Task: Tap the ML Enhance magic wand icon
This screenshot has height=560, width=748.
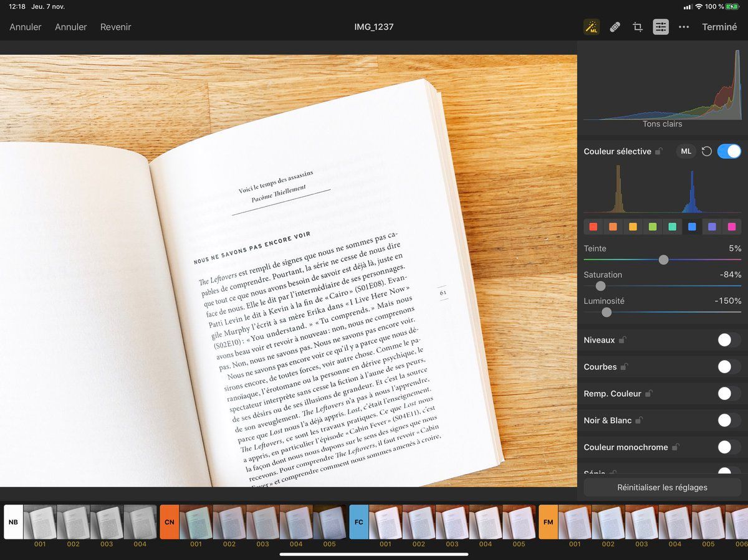Action: [591, 27]
